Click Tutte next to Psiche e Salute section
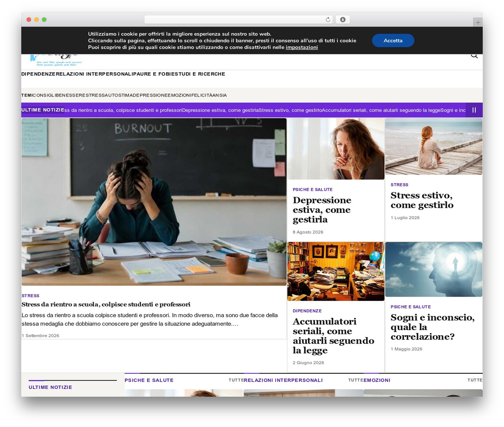This screenshot has width=504, height=427. tap(236, 381)
